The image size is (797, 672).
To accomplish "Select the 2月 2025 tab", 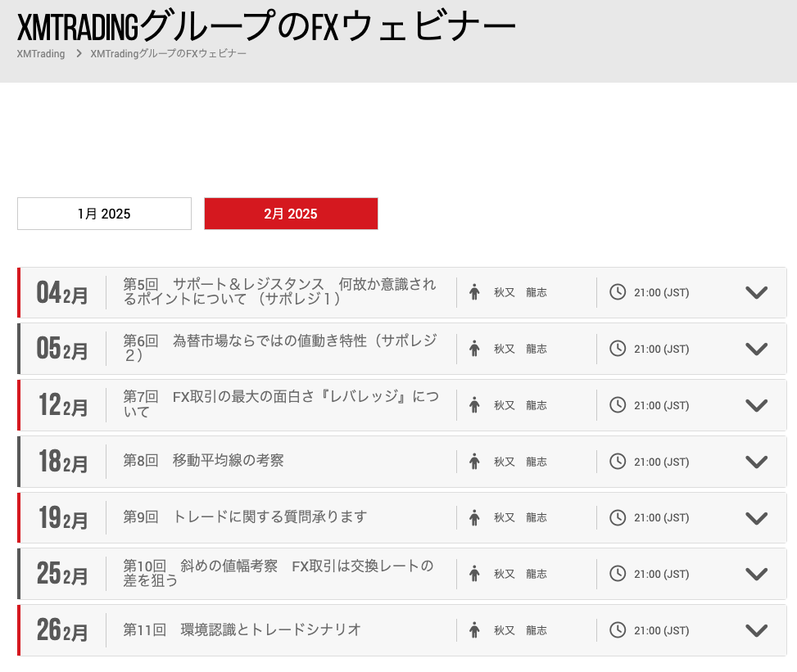I will 291,214.
